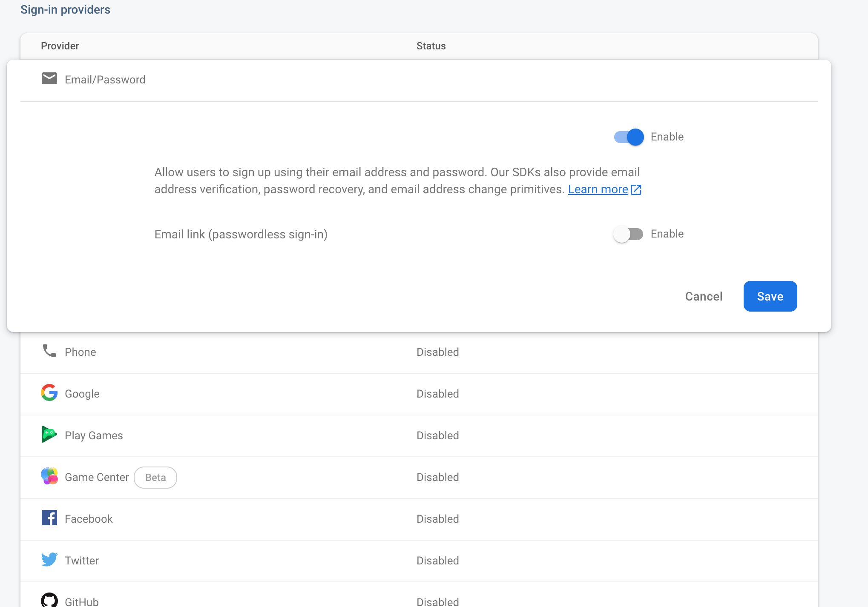Toggle the Email link passwordless Enable switch
This screenshot has height=607, width=868.
tap(628, 234)
